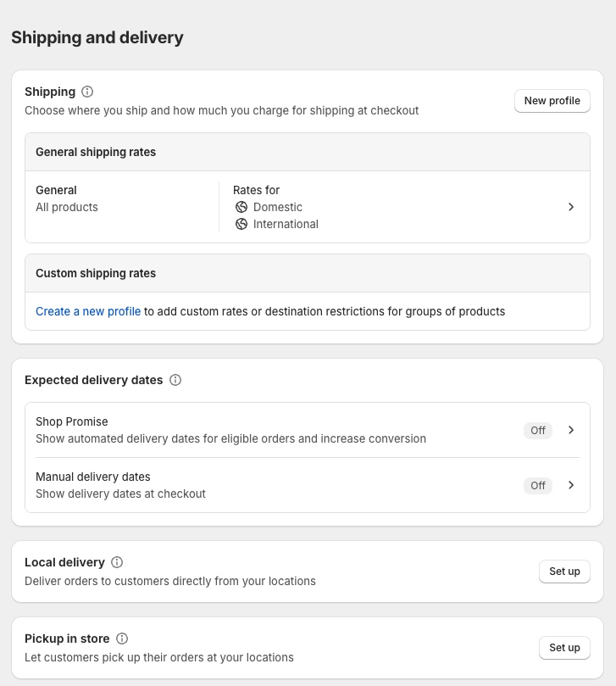The image size is (616, 686).
Task: Open the Manual delivery dates row title
Action: [x=93, y=477]
